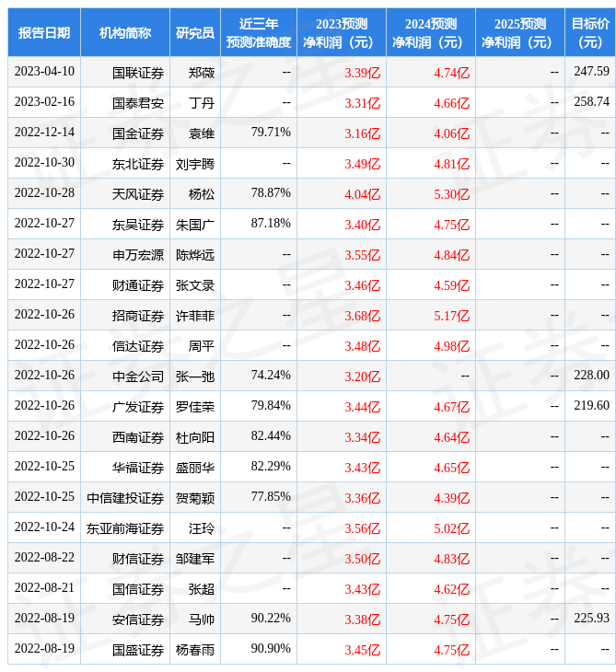Click researcher name 郑薇
Viewport: 616px width, 672px height.
pyautogui.click(x=202, y=73)
